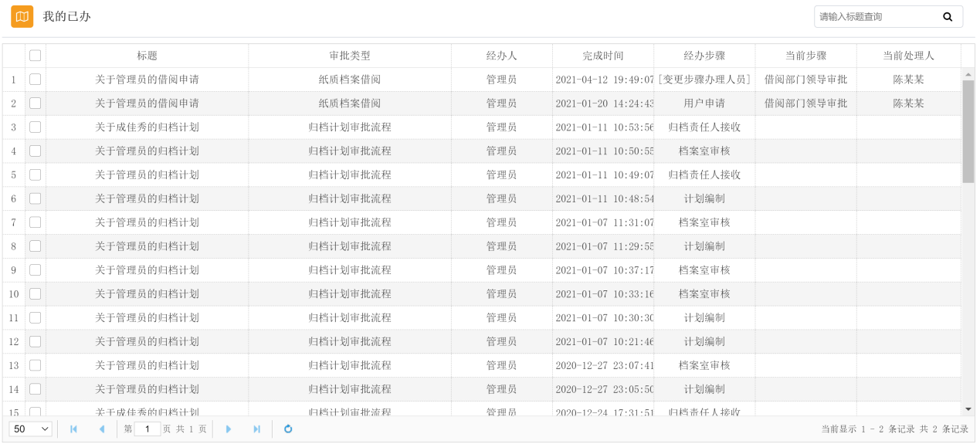Check the checkbox in row 3
The height and width of the screenshot is (444, 980).
coord(36,127)
